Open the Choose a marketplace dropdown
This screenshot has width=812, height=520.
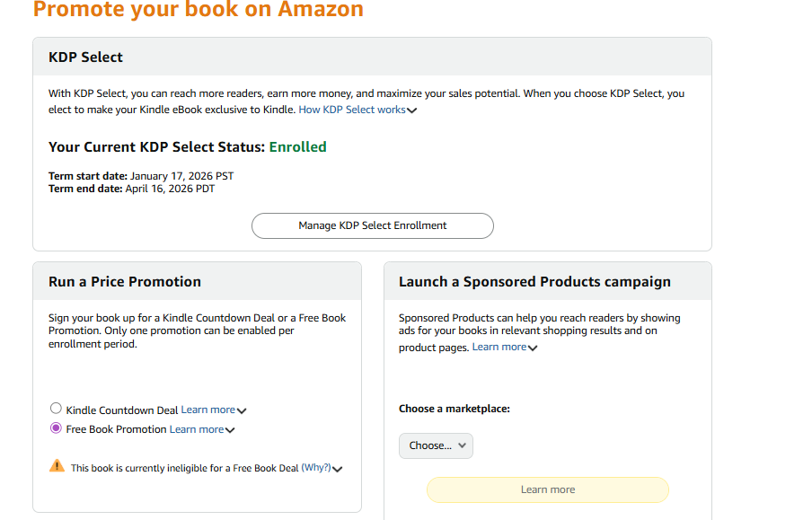[x=436, y=445]
